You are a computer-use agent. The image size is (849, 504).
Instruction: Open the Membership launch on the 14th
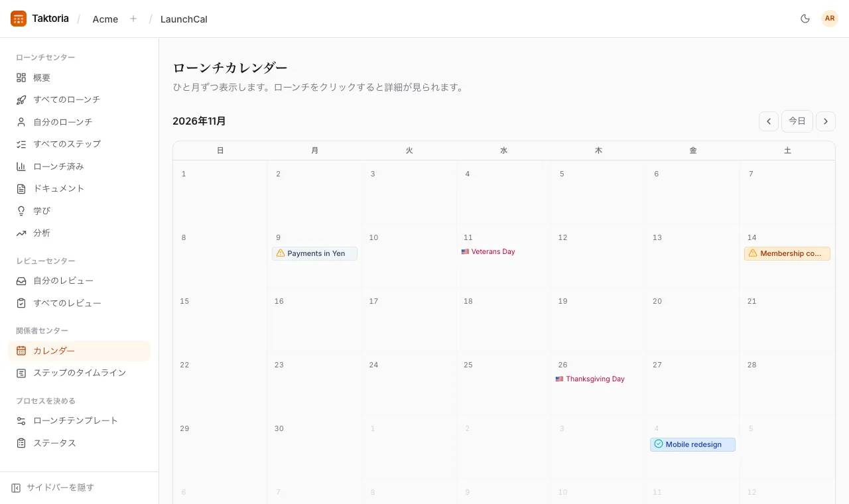pyautogui.click(x=787, y=253)
